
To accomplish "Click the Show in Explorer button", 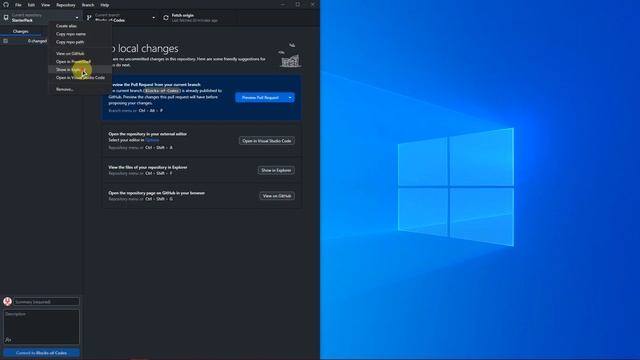I will point(276,170).
